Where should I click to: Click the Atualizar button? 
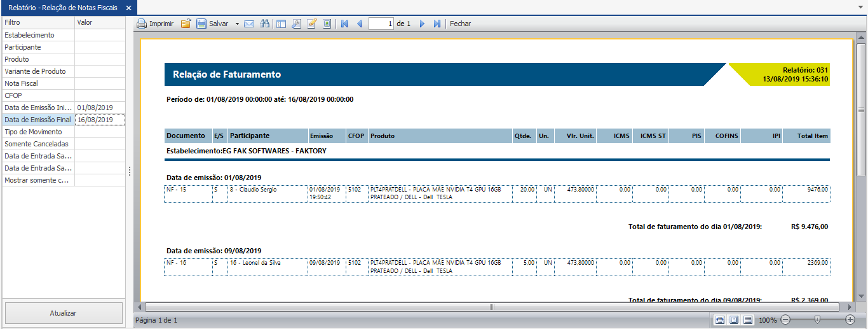point(64,313)
